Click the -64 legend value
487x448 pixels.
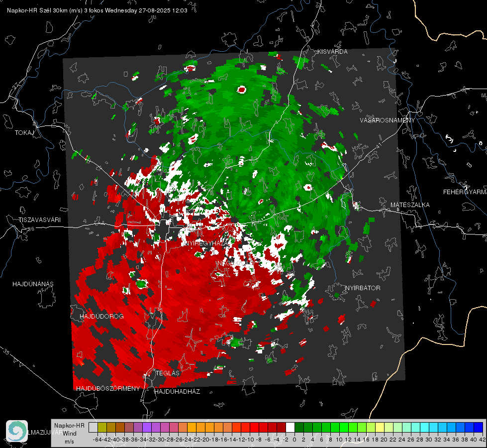coord(97,440)
